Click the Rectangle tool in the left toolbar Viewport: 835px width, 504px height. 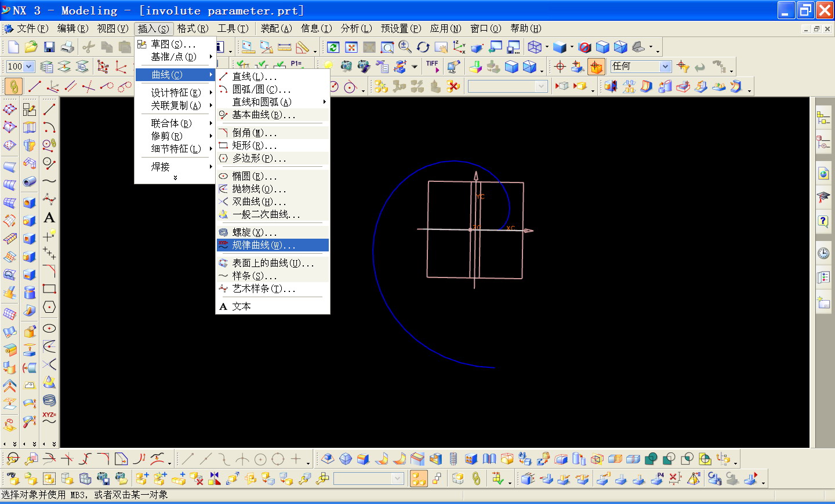[x=49, y=288]
